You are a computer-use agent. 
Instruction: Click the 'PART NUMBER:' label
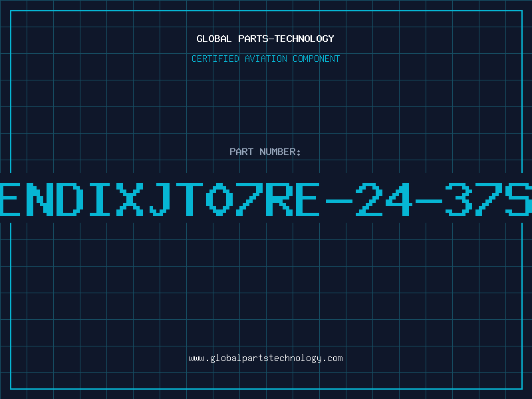[265, 152]
